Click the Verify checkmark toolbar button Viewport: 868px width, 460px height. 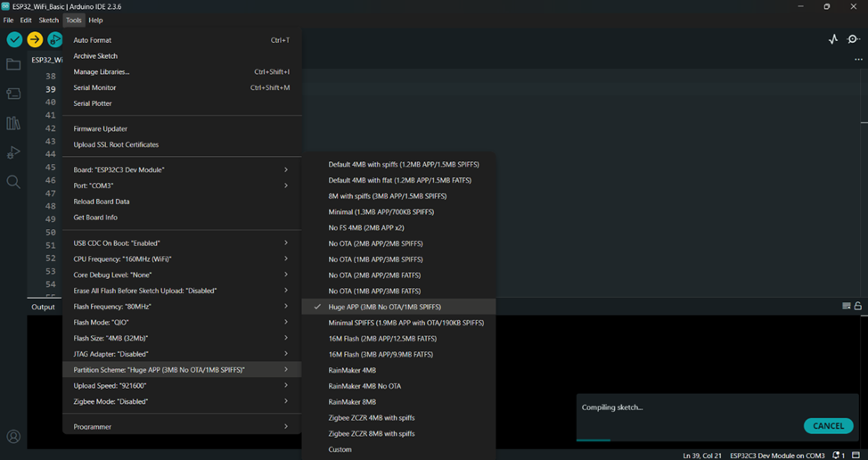(x=14, y=39)
